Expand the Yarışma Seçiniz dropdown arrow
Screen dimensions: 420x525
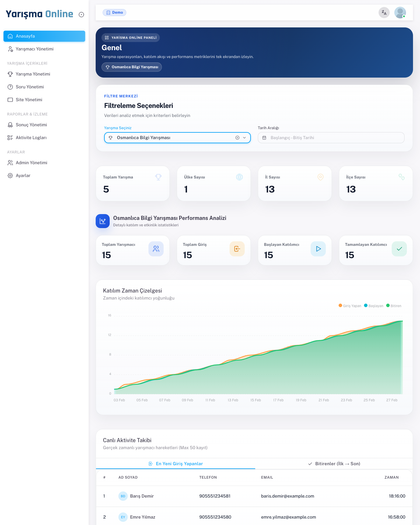coord(244,138)
